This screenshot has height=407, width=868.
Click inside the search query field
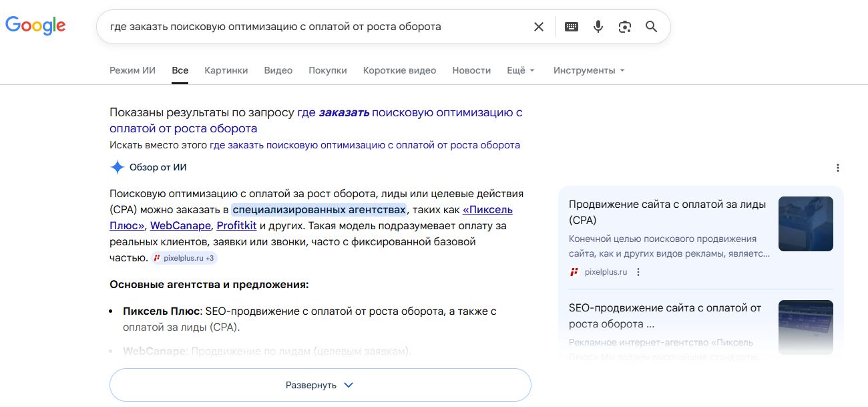click(x=314, y=27)
